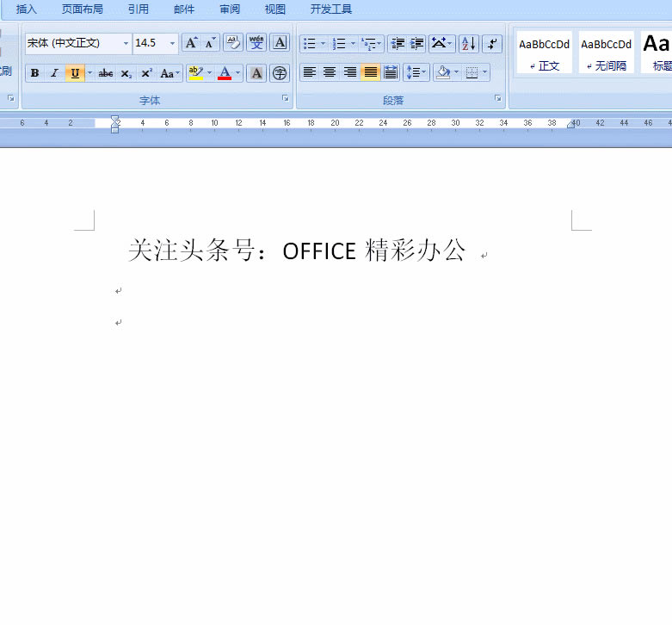The height and width of the screenshot is (625, 672).
Task: Open Asian layout (Chinese typography) menu
Action: coord(441,43)
